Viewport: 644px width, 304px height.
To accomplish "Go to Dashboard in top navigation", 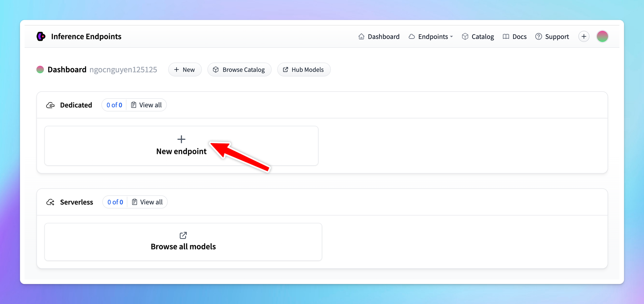I will click(379, 36).
